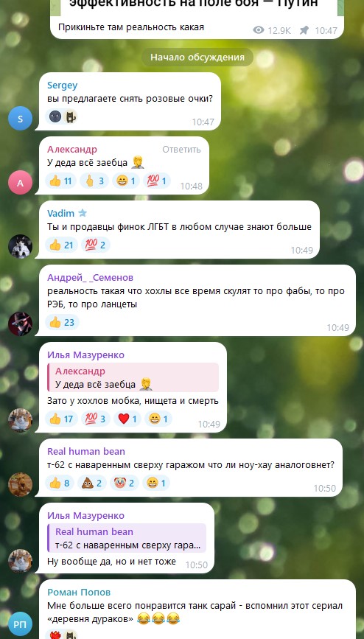Viewport: 364px width, 639px height.
Task: Open Vadim's avatar picture
Action: click(20, 246)
